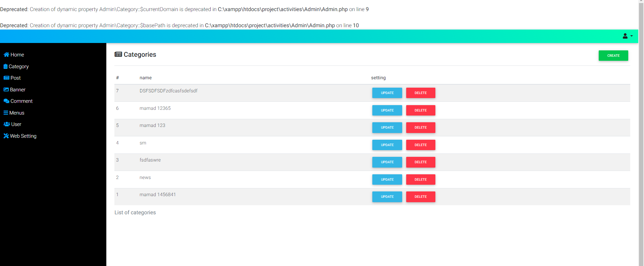
Task: Click the green CREATE button
Action: pos(613,56)
